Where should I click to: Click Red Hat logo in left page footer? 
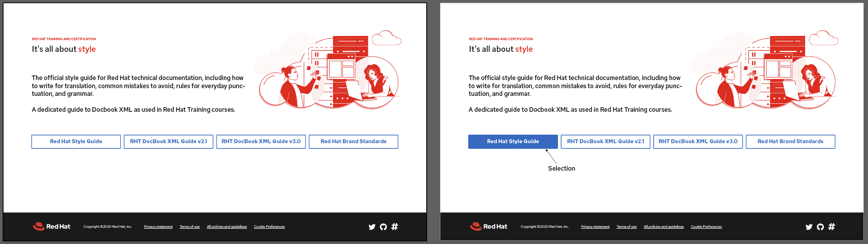pos(52,226)
